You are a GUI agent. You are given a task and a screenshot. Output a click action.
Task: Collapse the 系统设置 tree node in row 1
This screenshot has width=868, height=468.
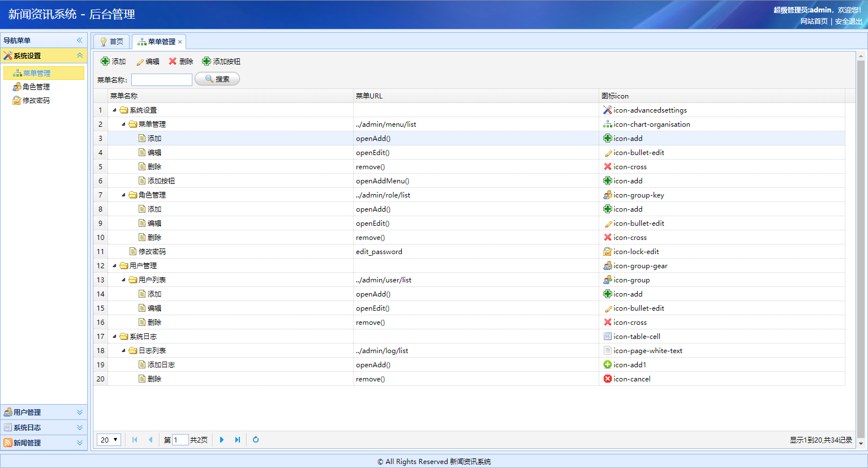click(x=114, y=110)
